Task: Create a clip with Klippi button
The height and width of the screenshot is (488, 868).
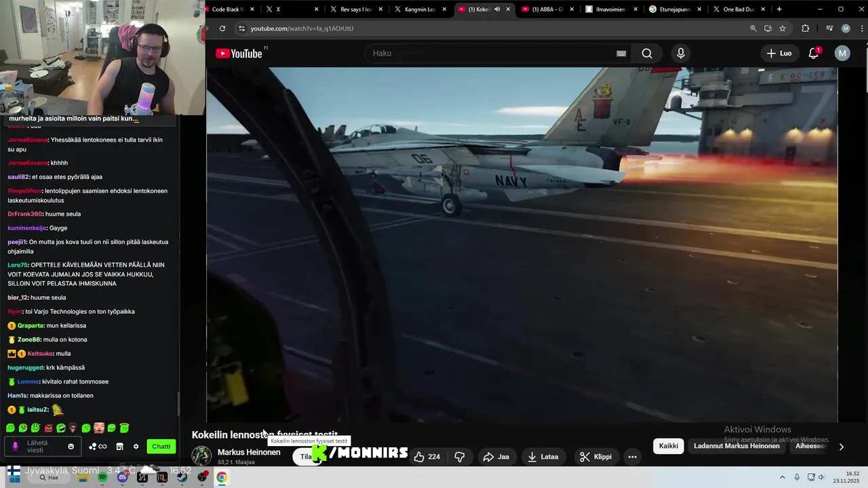Action: [595, 457]
